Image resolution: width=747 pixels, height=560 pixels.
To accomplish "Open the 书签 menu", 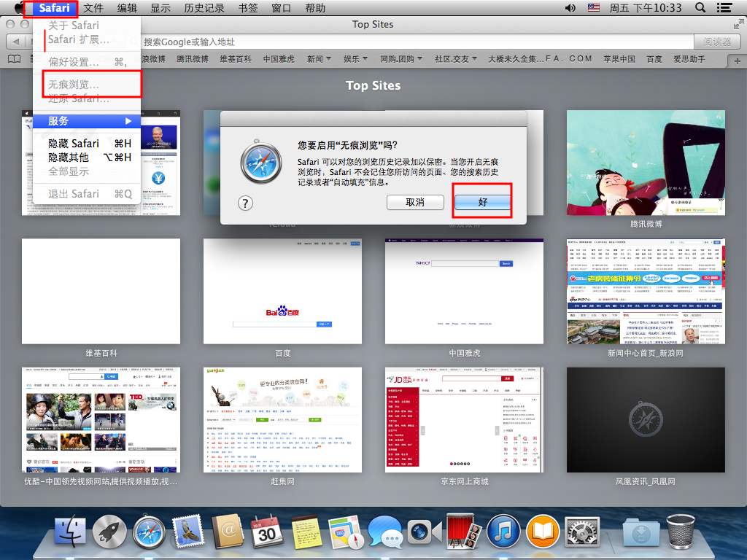I will click(248, 7).
